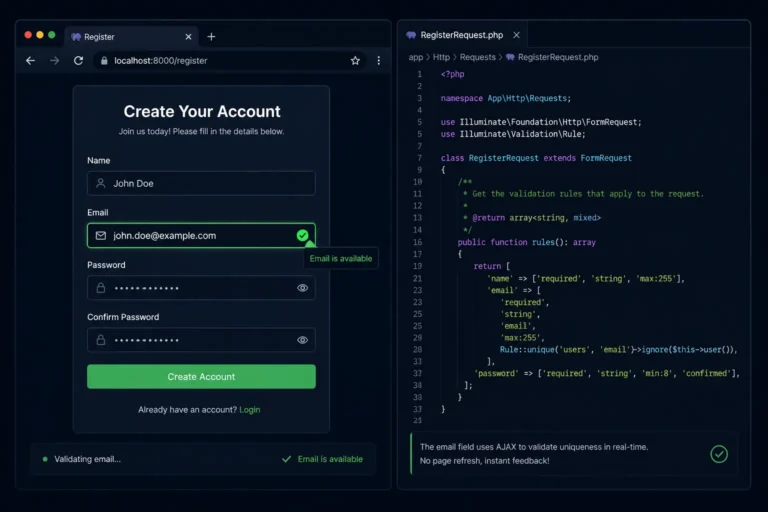Click the 'Email is available' status bar message
768x512 pixels.
coord(330,459)
